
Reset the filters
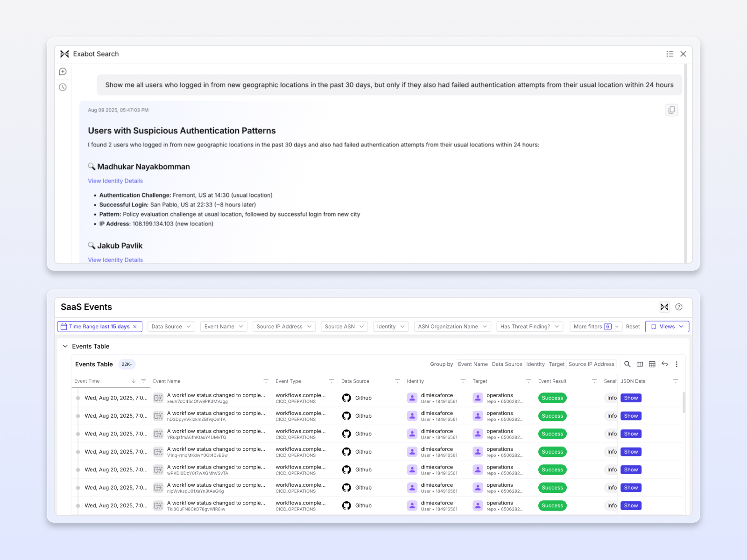pyautogui.click(x=633, y=327)
